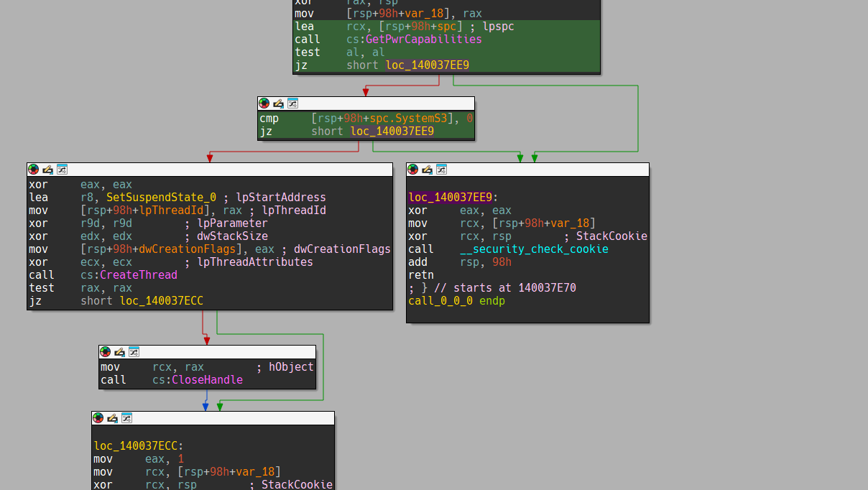Set node color on the loc_140037EE9 block
Image resolution: width=868 pixels, height=490 pixels.
pyautogui.click(x=412, y=170)
